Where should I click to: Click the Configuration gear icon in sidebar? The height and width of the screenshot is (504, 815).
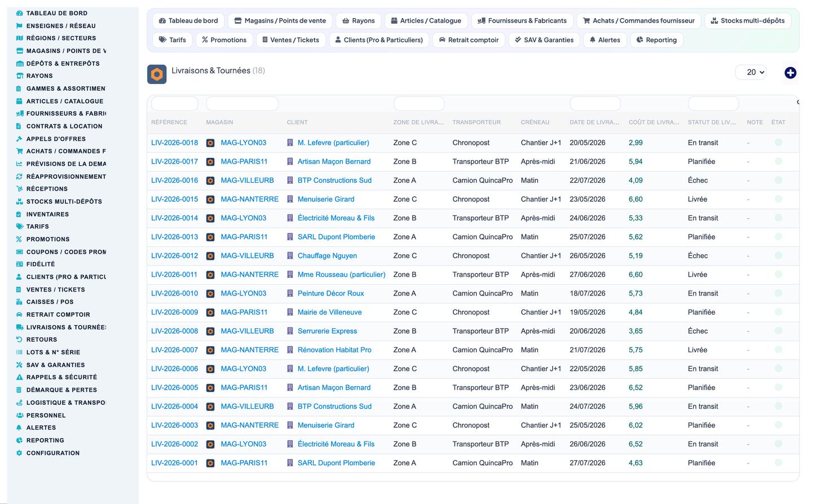(19, 453)
